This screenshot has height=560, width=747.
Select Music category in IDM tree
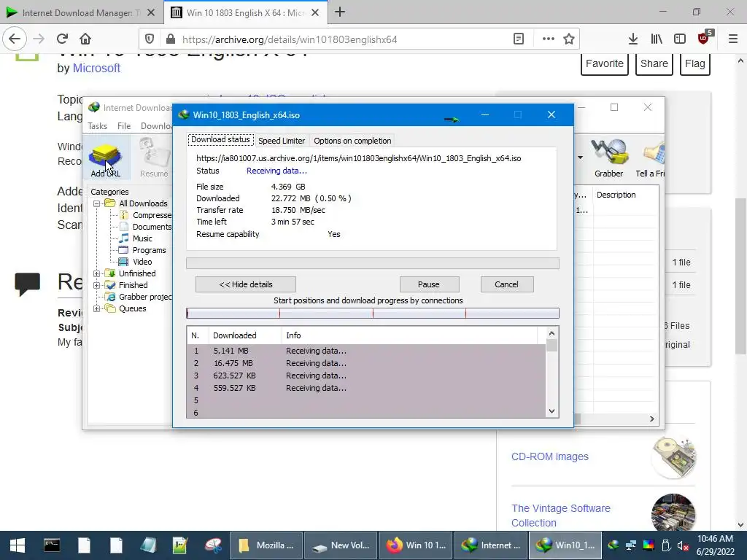click(x=142, y=238)
